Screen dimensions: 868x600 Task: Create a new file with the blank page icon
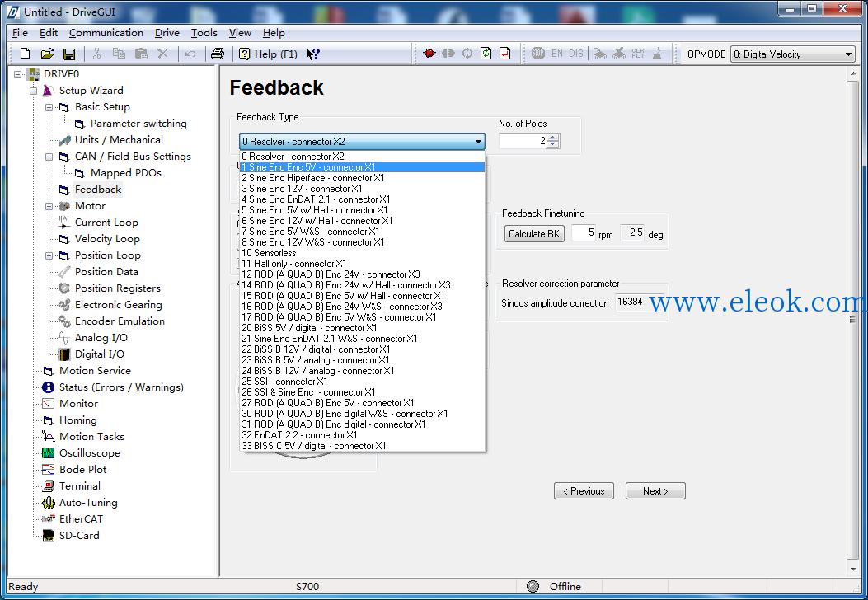25,54
